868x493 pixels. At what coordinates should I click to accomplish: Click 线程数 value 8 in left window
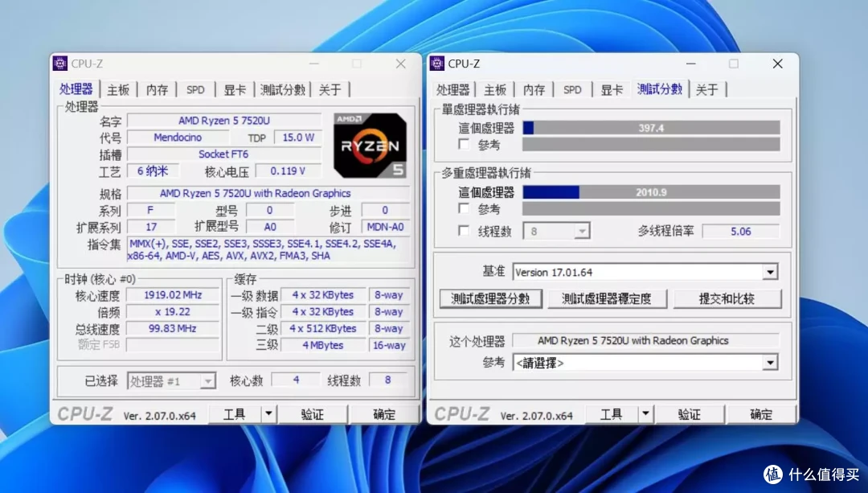point(388,380)
